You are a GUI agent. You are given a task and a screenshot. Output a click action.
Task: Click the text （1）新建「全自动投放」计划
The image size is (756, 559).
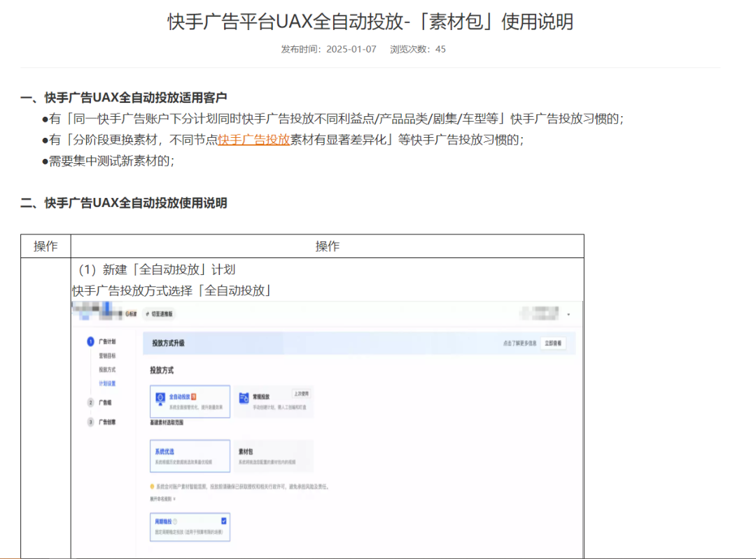tap(157, 269)
